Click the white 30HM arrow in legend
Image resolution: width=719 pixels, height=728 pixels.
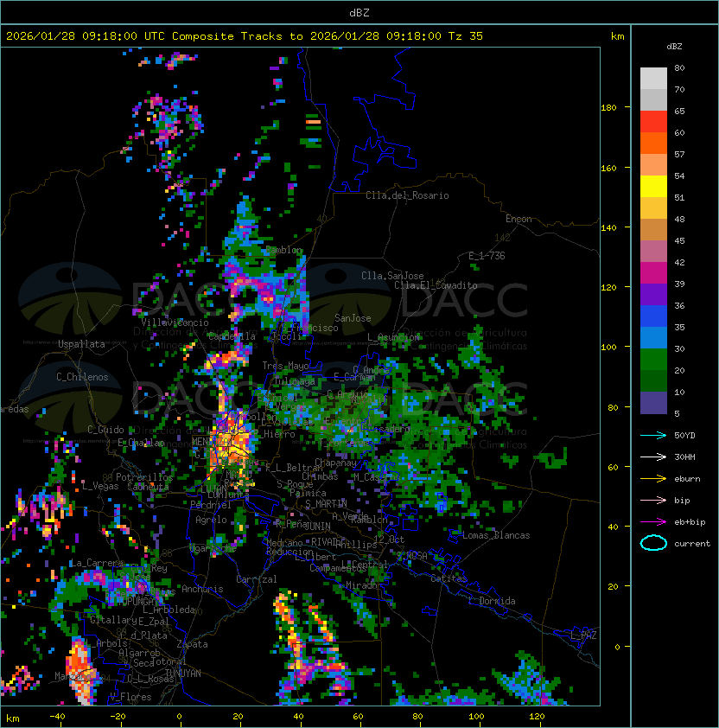tap(653, 457)
